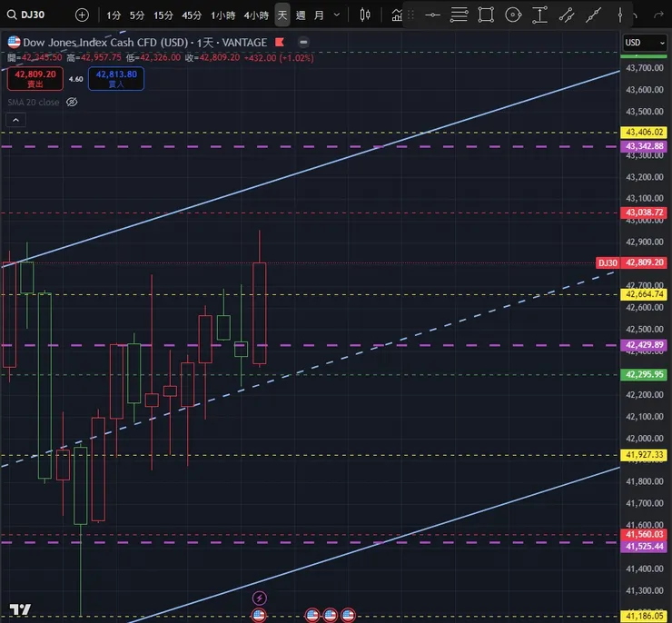
Task: Click the undo arrow icon
Action: (635, 15)
